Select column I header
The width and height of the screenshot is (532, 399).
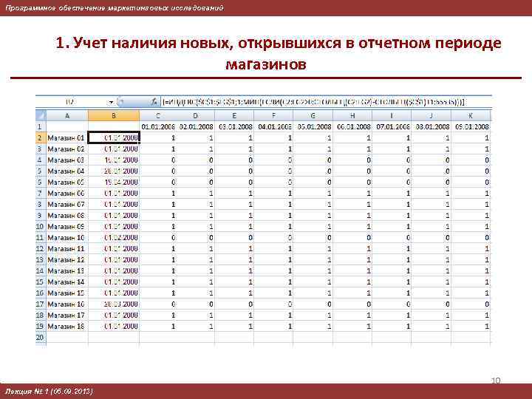[392, 116]
